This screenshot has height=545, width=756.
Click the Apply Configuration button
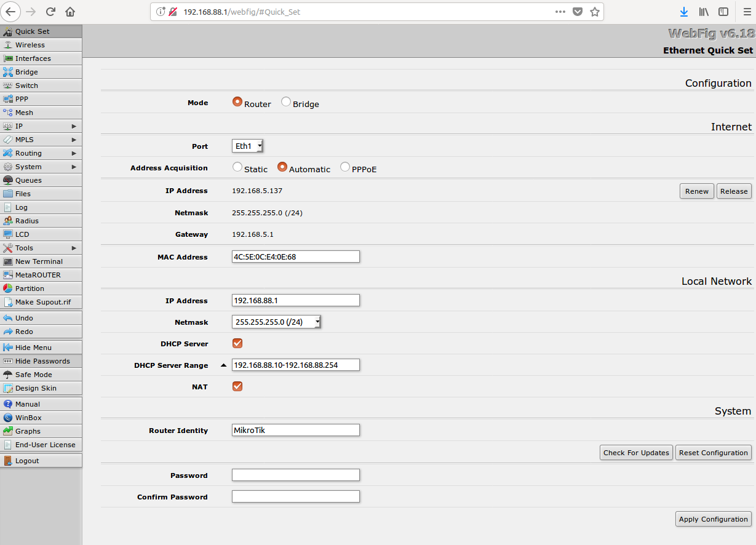[x=713, y=519]
